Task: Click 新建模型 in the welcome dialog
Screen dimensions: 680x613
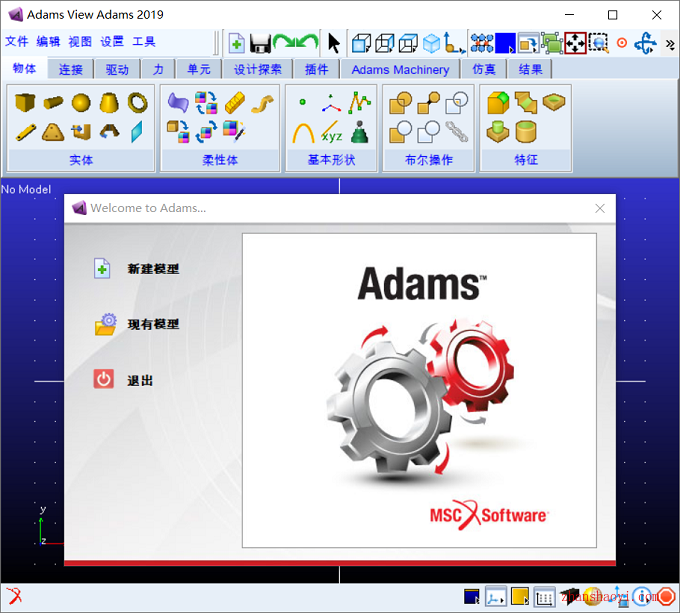Action: (153, 269)
